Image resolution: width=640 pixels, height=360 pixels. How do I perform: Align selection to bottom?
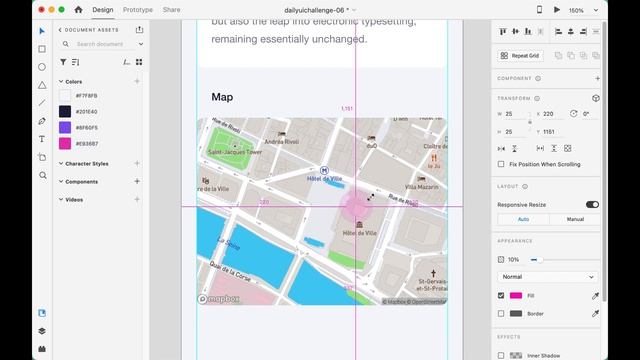[x=528, y=31]
